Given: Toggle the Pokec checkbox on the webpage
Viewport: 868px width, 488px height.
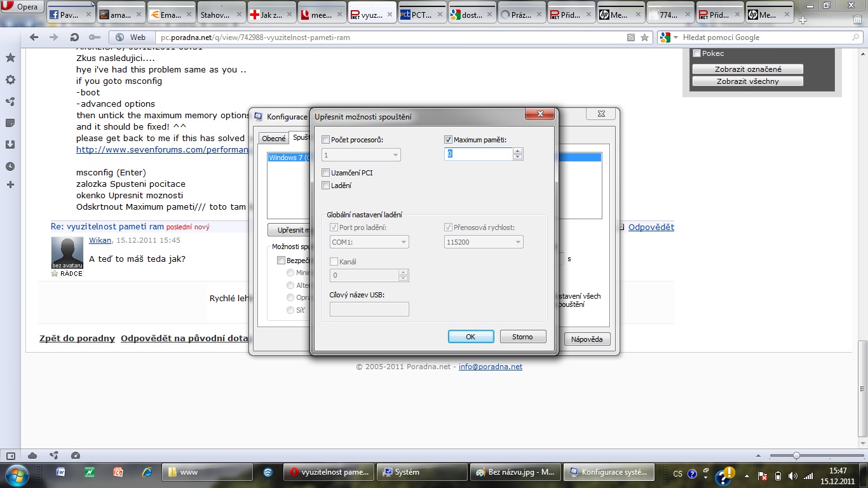Looking at the screenshot, I should pyautogui.click(x=697, y=53).
